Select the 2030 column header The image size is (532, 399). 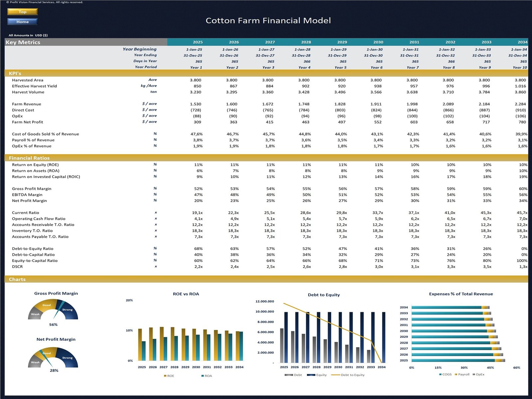(378, 42)
